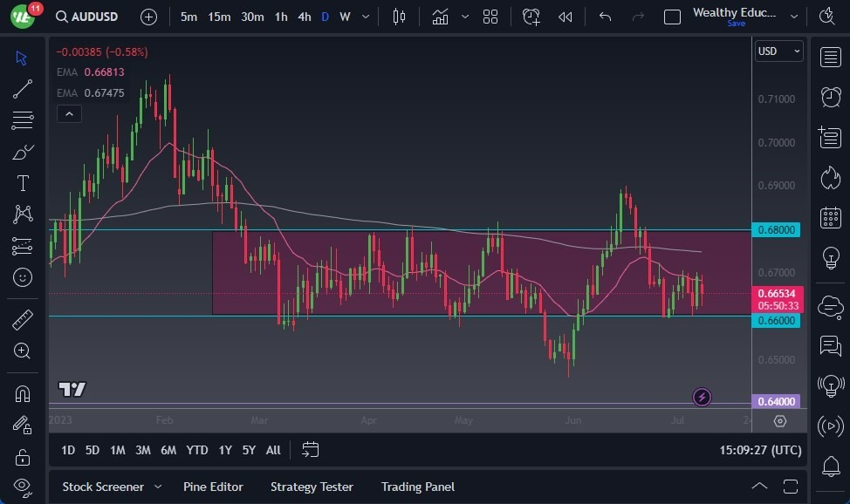Open the Indicators dialog
The image size is (850, 504).
(x=440, y=16)
